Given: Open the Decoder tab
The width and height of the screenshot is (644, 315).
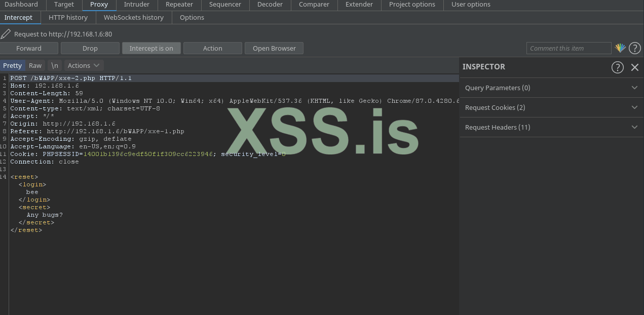Looking at the screenshot, I should tap(270, 5).
